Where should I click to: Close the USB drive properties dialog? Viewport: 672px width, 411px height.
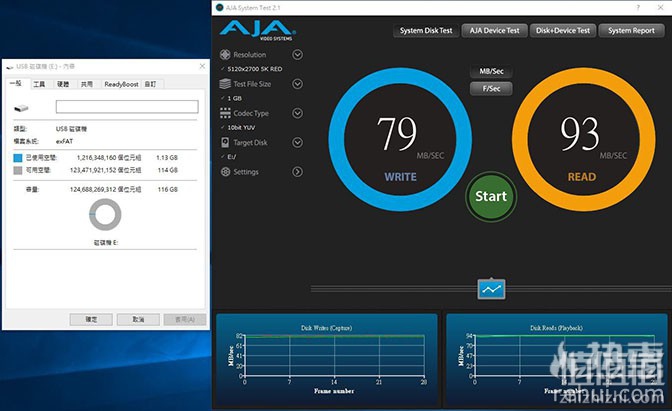202,66
